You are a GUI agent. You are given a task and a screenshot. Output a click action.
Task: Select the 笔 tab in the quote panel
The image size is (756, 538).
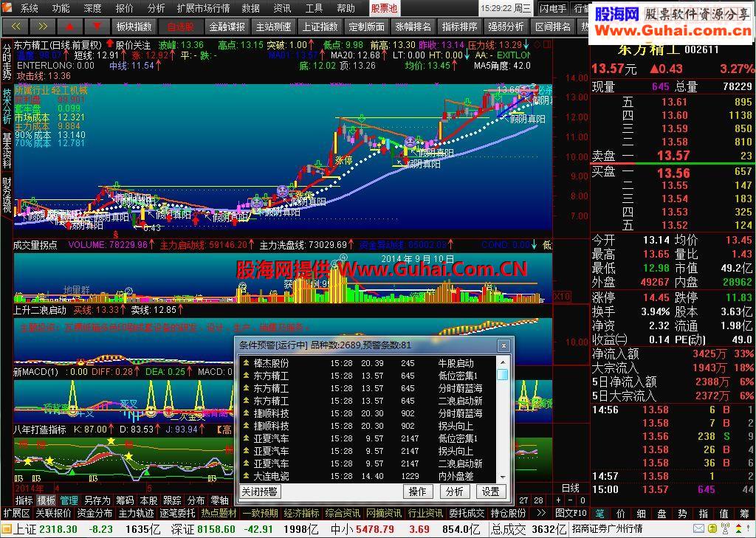(x=599, y=514)
